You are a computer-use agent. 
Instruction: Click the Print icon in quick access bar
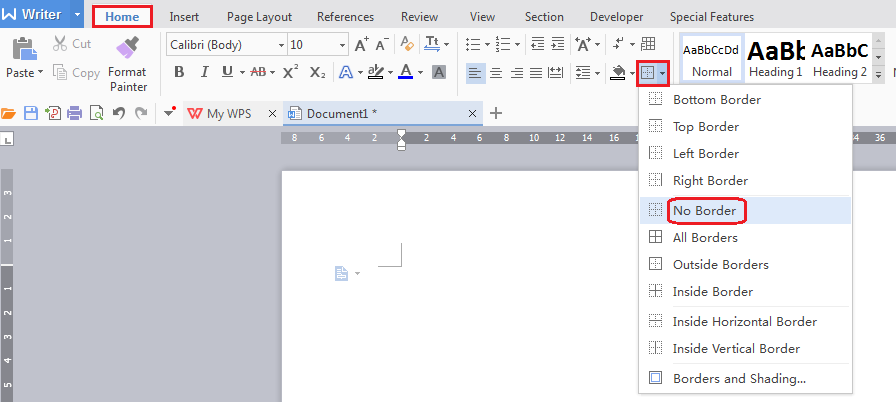click(74, 113)
